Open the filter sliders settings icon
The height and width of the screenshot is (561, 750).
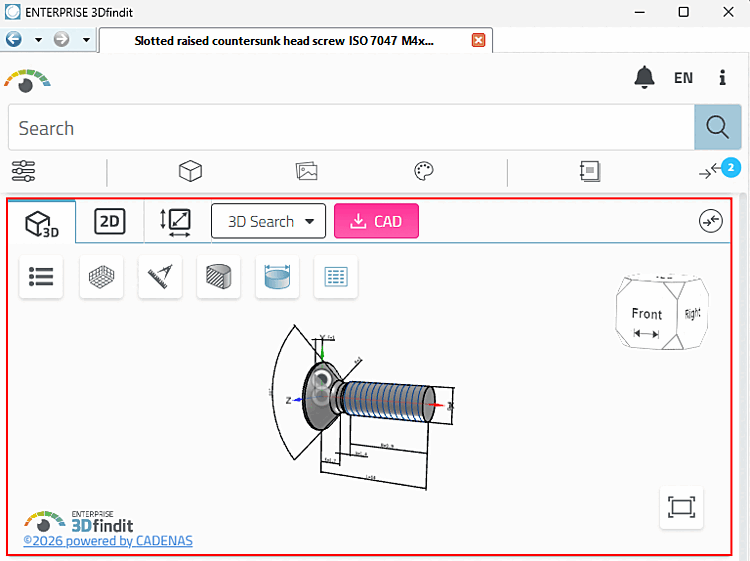click(23, 171)
